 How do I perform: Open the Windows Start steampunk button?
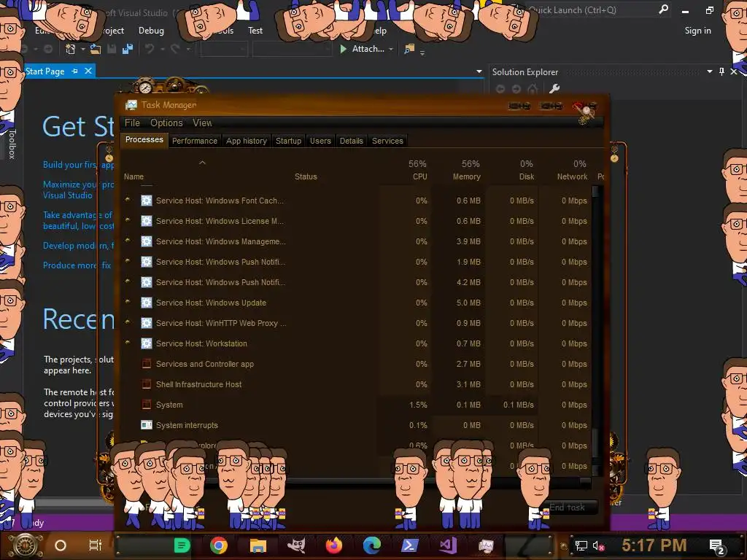[25, 545]
